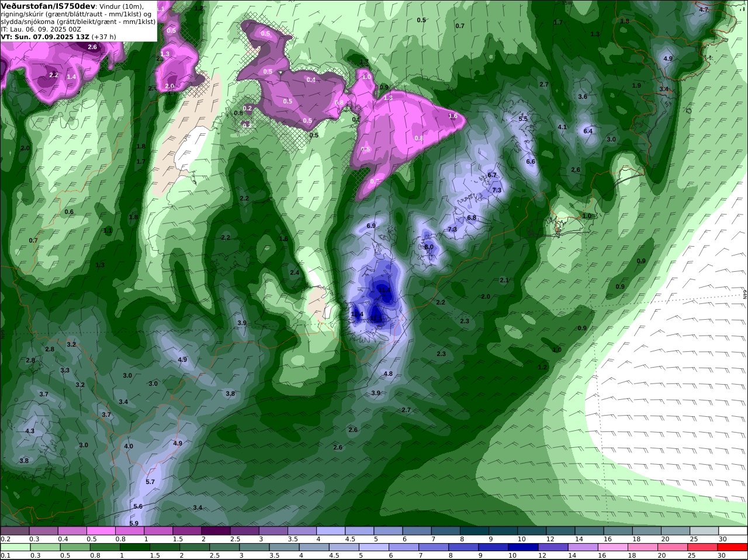This screenshot has width=748, height=560.
Task: Select the rain scale 2.5 grey-green swatch
Action: coord(224,548)
